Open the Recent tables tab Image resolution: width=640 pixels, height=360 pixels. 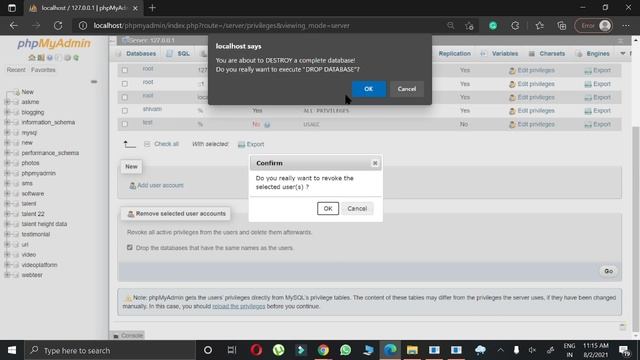(x=16, y=70)
